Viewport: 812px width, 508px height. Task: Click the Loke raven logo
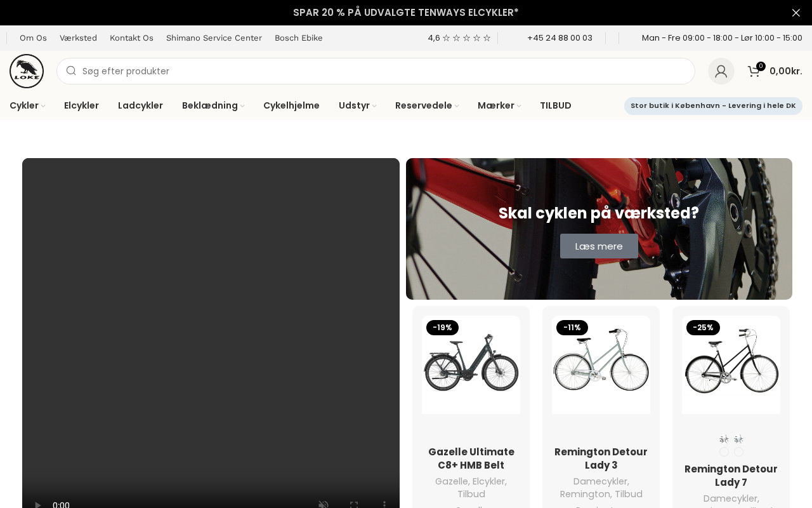(x=27, y=71)
